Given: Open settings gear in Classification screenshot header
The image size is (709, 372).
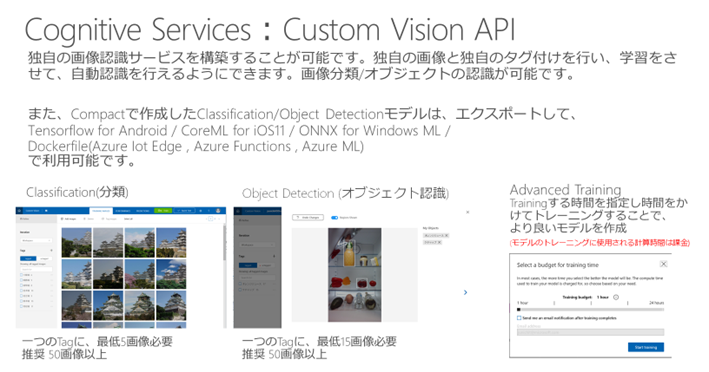Looking at the screenshot, I should [201, 211].
